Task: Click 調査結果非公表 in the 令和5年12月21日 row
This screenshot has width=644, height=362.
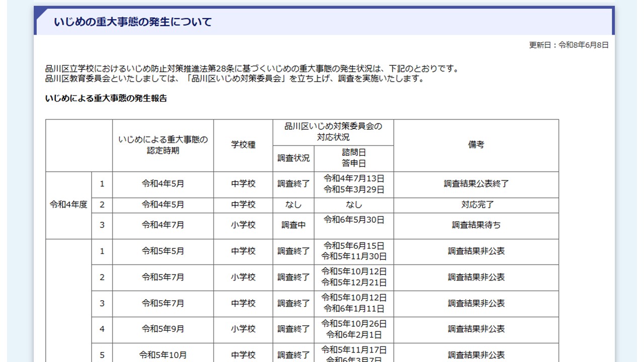Action: coord(476,277)
